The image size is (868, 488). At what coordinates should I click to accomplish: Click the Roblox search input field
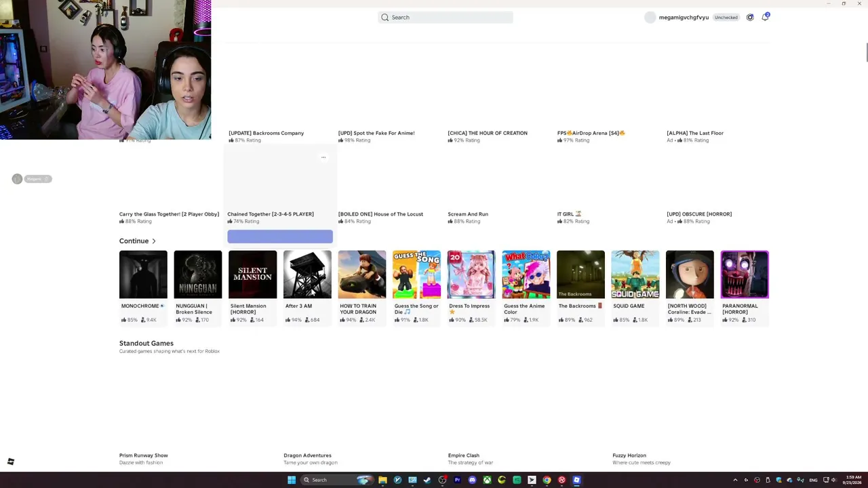pos(446,18)
